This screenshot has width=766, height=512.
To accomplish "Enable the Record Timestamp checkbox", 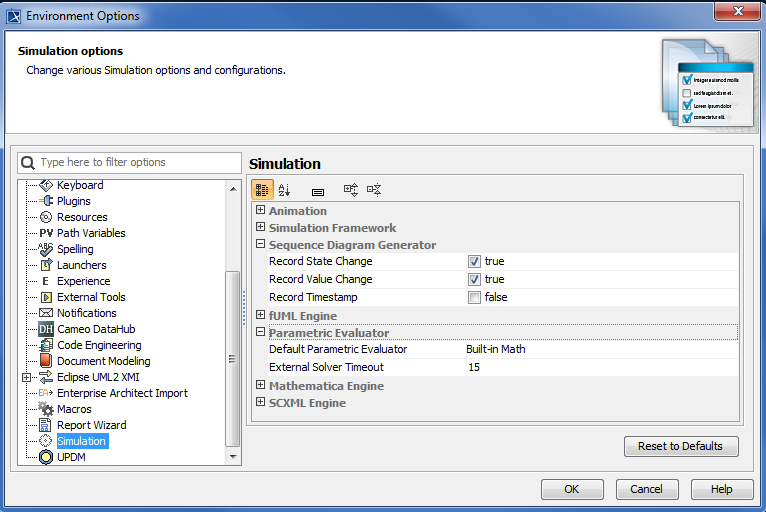I will [475, 297].
